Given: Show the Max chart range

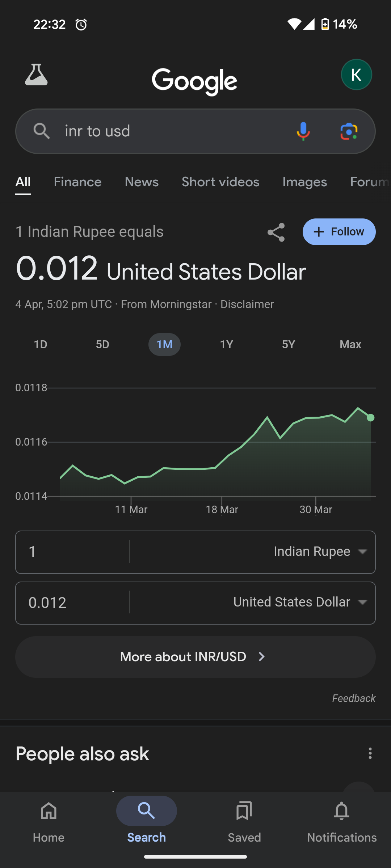Looking at the screenshot, I should (x=350, y=344).
